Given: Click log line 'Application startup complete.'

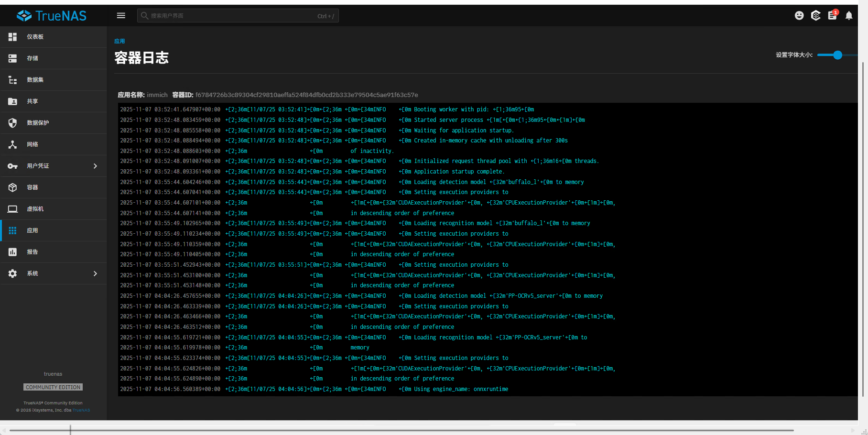Looking at the screenshot, I should 312,172.
